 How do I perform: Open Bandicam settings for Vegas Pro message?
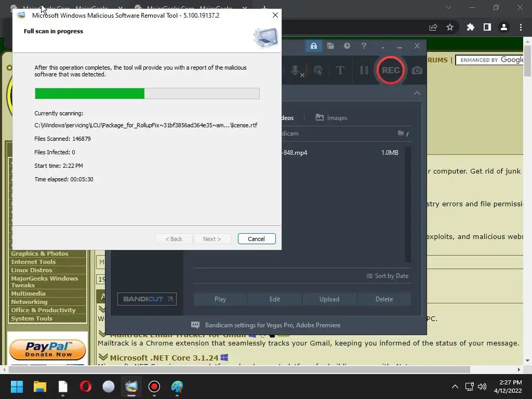pyautogui.click(x=265, y=325)
